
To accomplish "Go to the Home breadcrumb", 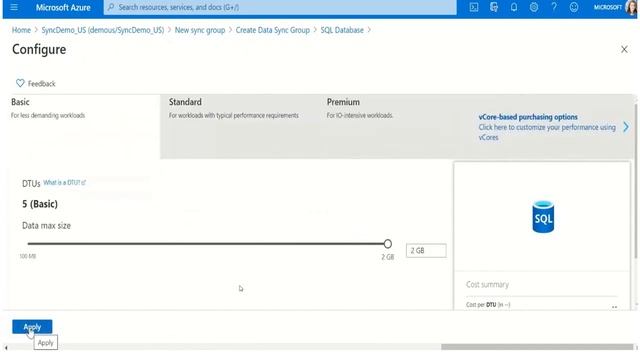I will click(21, 30).
